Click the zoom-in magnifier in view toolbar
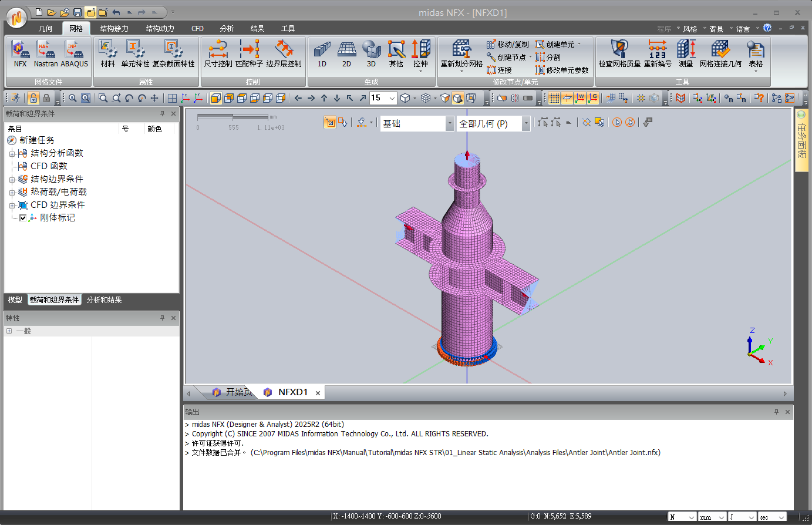Screen dimensions: 812x525 point(116,98)
